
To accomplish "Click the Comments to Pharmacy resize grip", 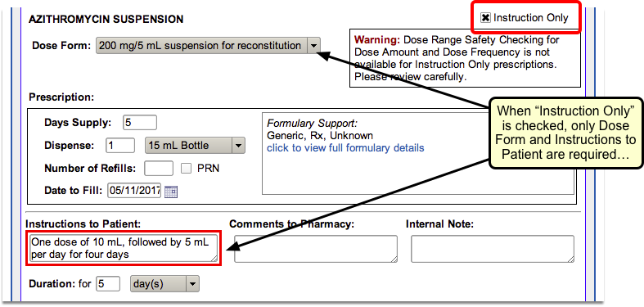I will tap(394, 259).
